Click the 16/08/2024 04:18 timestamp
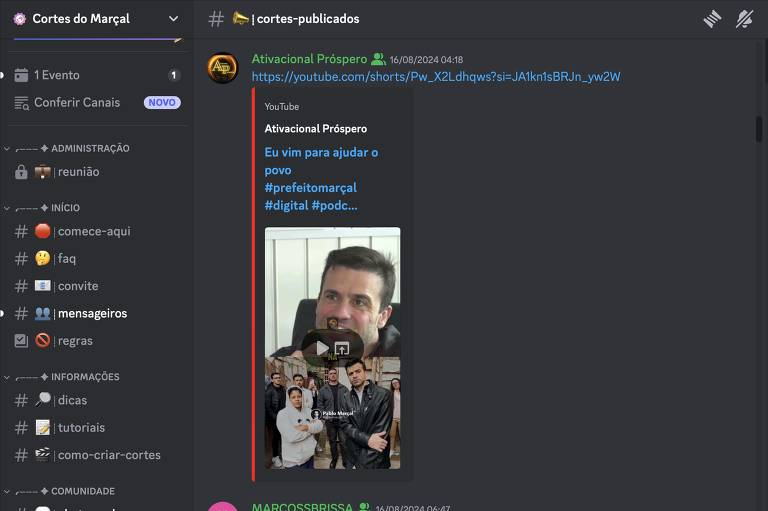Viewport: 768px width, 511px height. click(x=426, y=60)
